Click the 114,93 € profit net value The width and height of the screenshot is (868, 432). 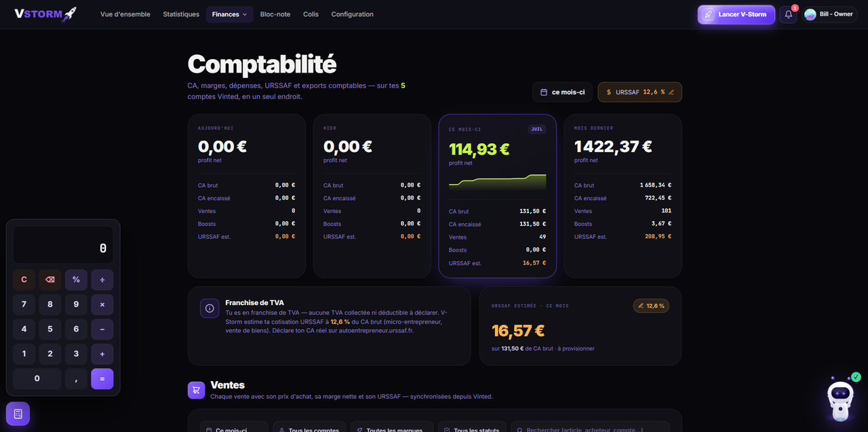(x=479, y=149)
